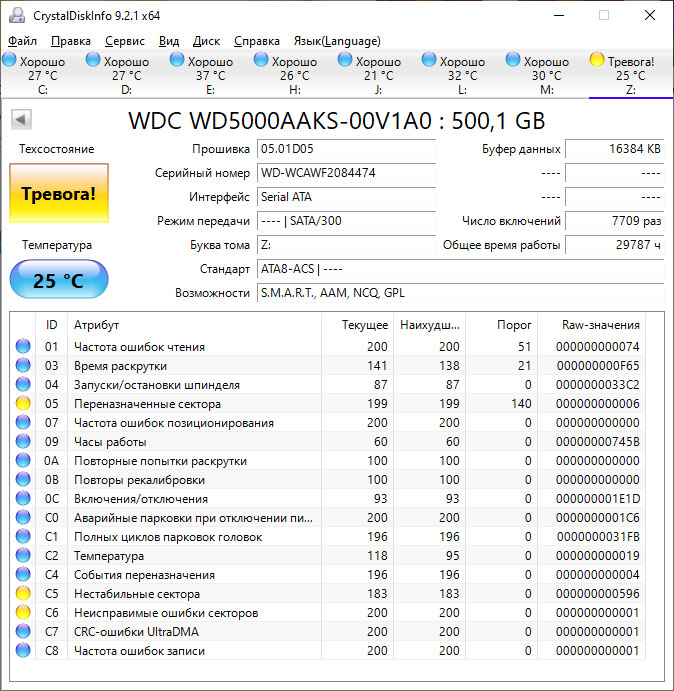Click the buffer size field 16384 KB

click(x=614, y=149)
